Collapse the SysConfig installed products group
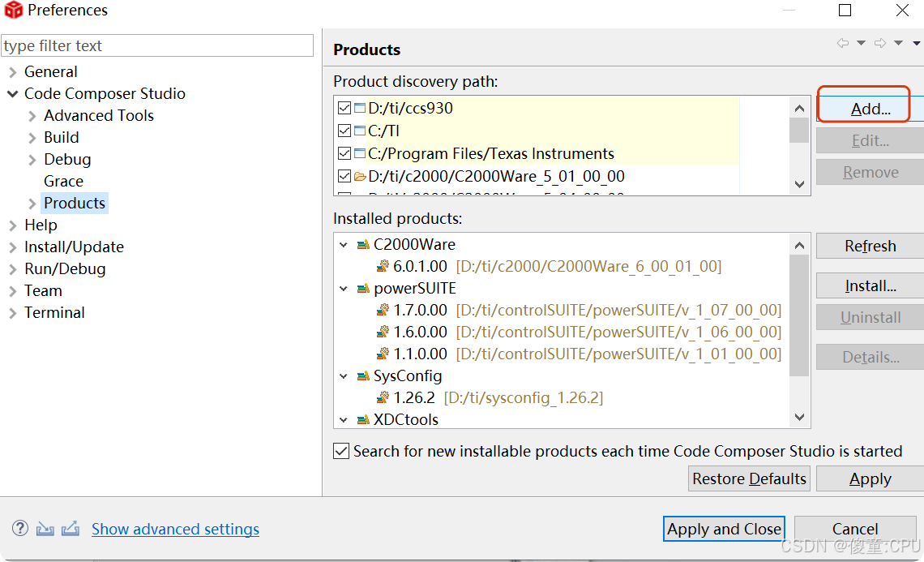924x562 pixels. (344, 376)
